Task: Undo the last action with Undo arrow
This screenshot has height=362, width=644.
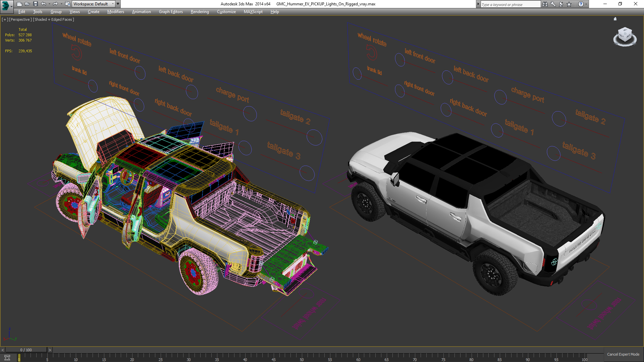Action: pos(44,4)
